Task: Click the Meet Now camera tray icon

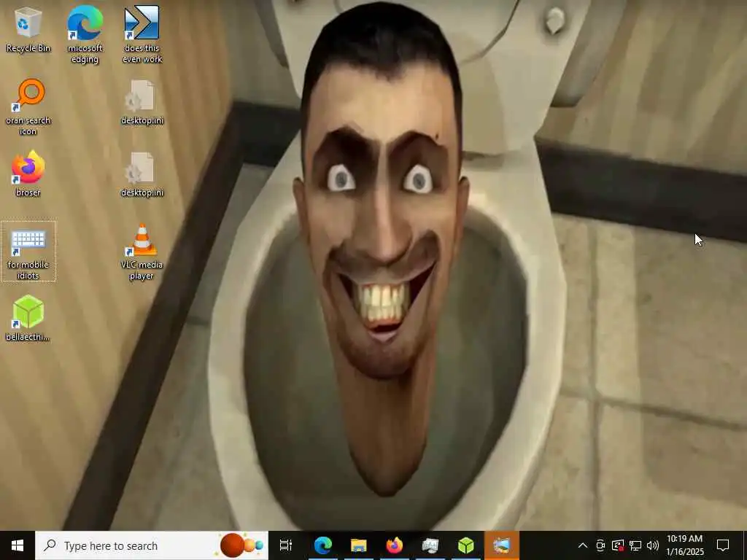Action: pos(600,545)
